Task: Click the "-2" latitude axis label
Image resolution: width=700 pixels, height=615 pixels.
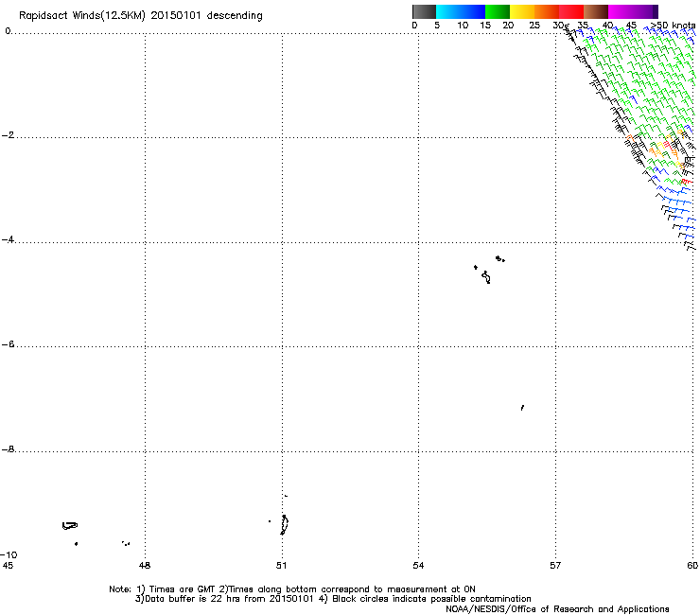Action: (8, 135)
